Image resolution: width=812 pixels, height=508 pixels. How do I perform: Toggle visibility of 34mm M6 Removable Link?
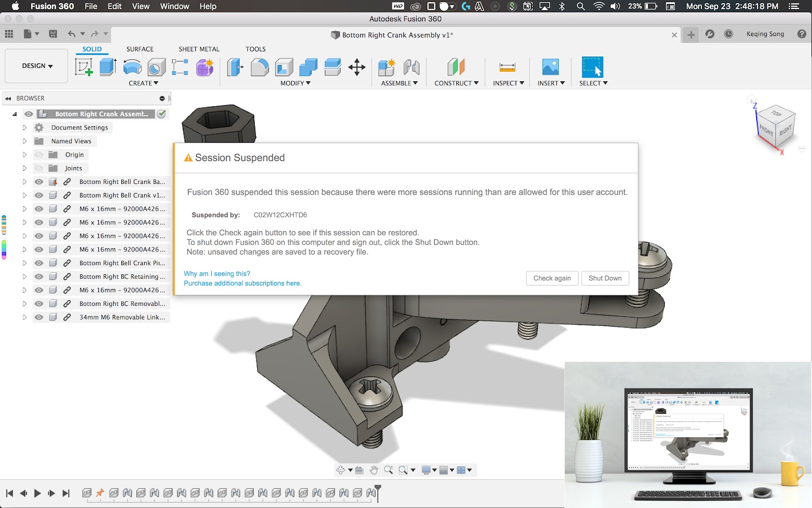(x=39, y=317)
